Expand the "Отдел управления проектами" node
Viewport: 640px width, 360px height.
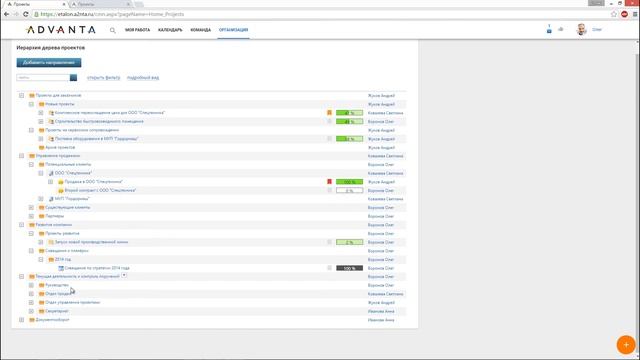coord(31,303)
